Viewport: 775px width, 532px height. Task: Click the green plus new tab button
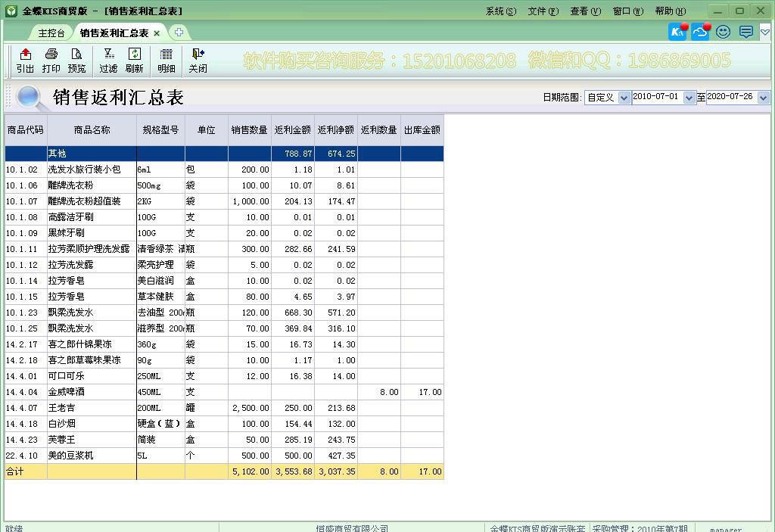[x=177, y=33]
